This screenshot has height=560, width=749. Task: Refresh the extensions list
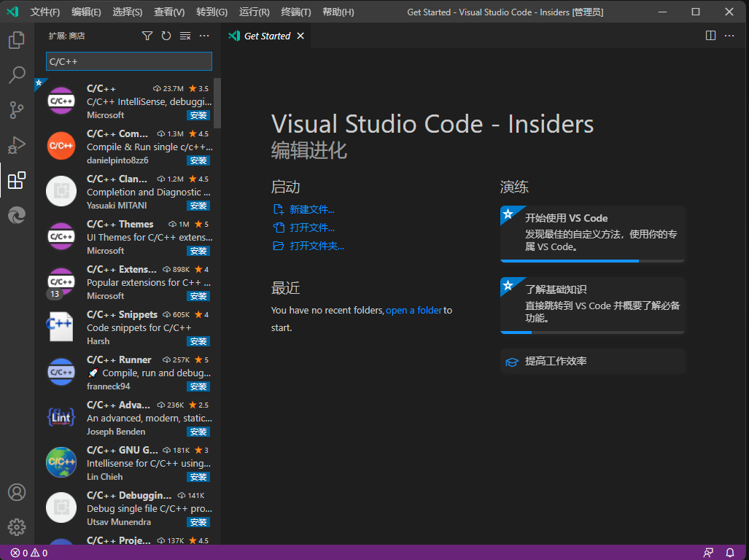pos(166,36)
